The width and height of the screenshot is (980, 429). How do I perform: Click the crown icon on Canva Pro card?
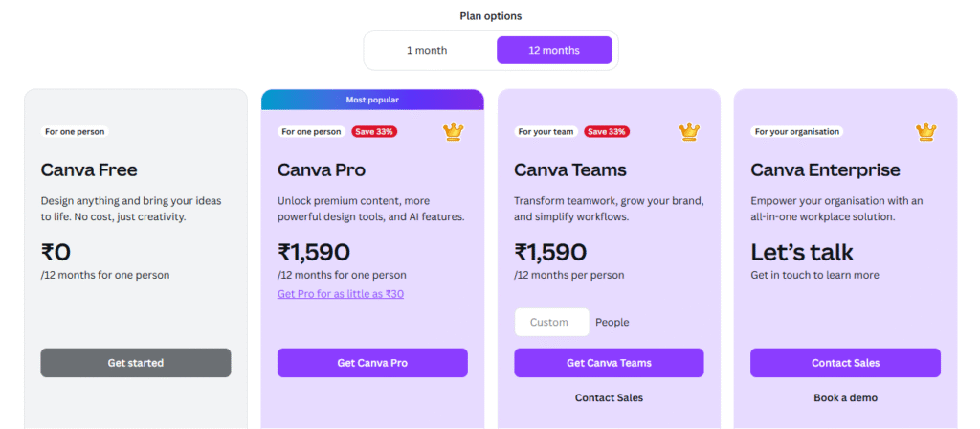click(x=453, y=131)
